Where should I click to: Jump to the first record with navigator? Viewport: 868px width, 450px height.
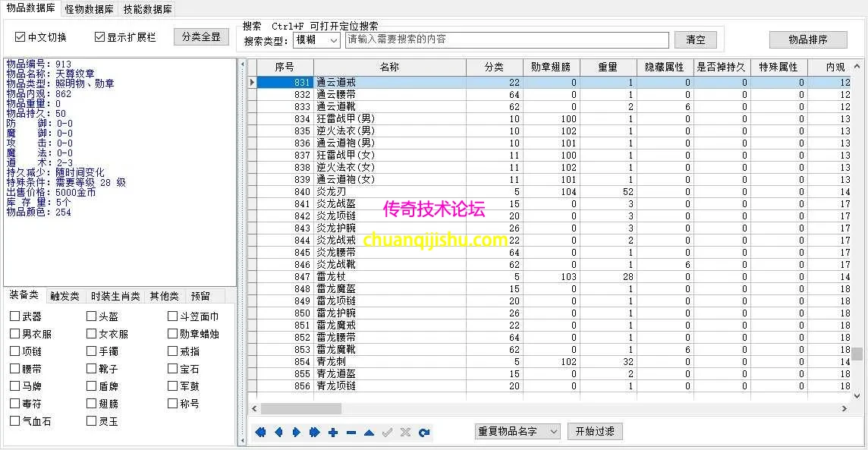pos(259,432)
